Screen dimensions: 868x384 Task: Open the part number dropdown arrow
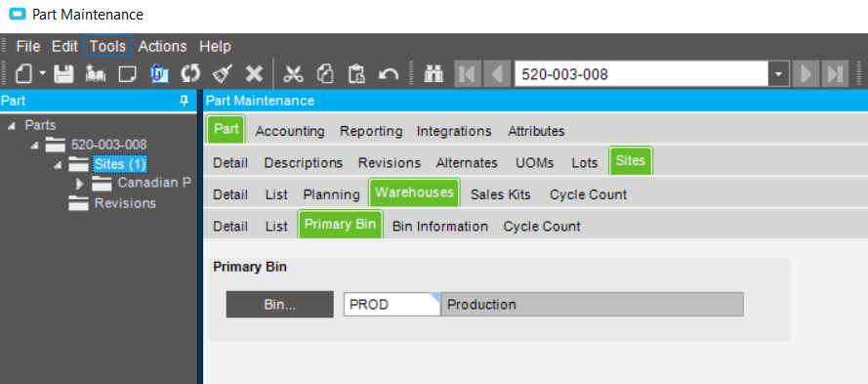[x=778, y=73]
